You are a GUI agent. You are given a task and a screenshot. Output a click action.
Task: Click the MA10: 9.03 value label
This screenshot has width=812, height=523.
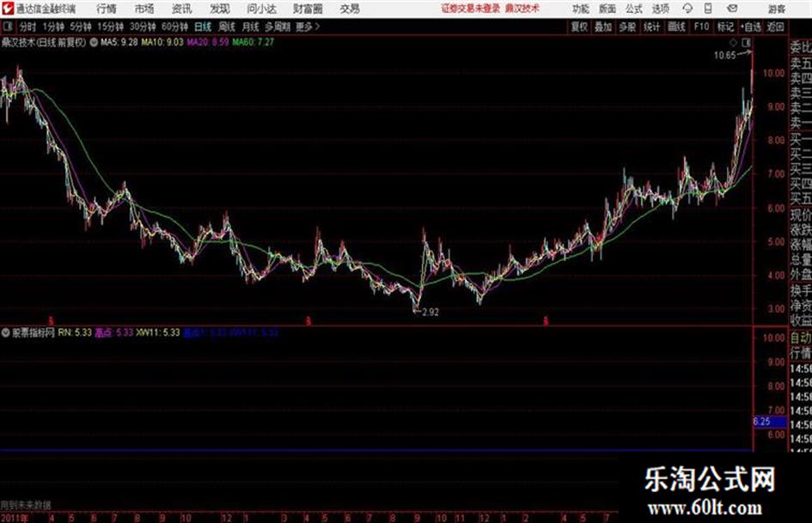click(162, 42)
